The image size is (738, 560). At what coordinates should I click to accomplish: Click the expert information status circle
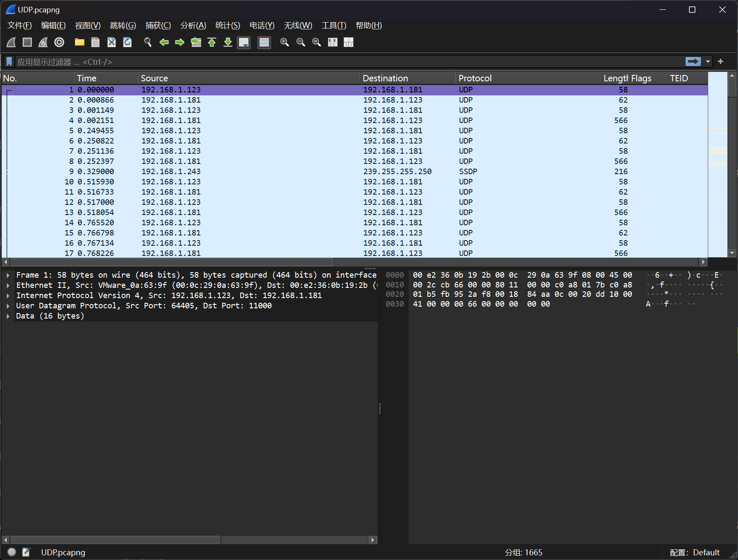[12, 552]
